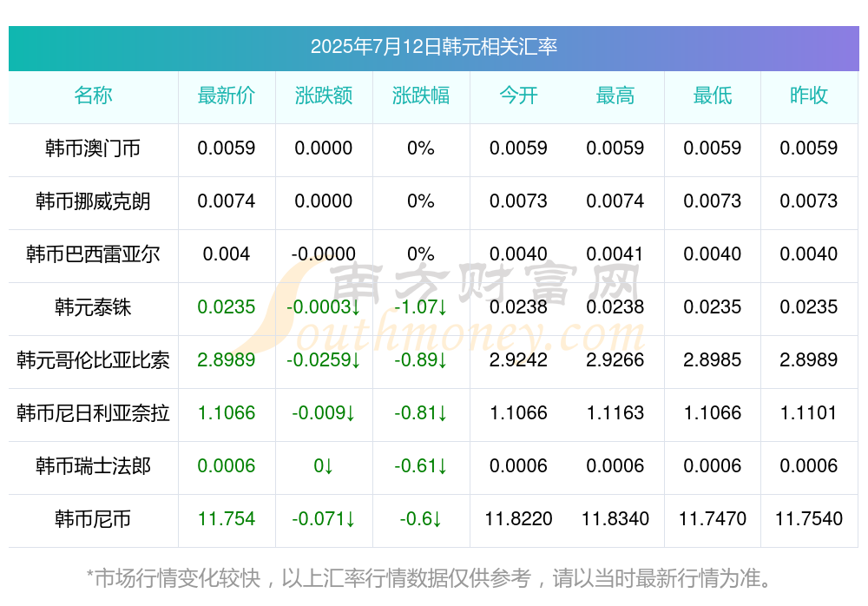
Task: Select the 最高 column header
Action: (615, 96)
